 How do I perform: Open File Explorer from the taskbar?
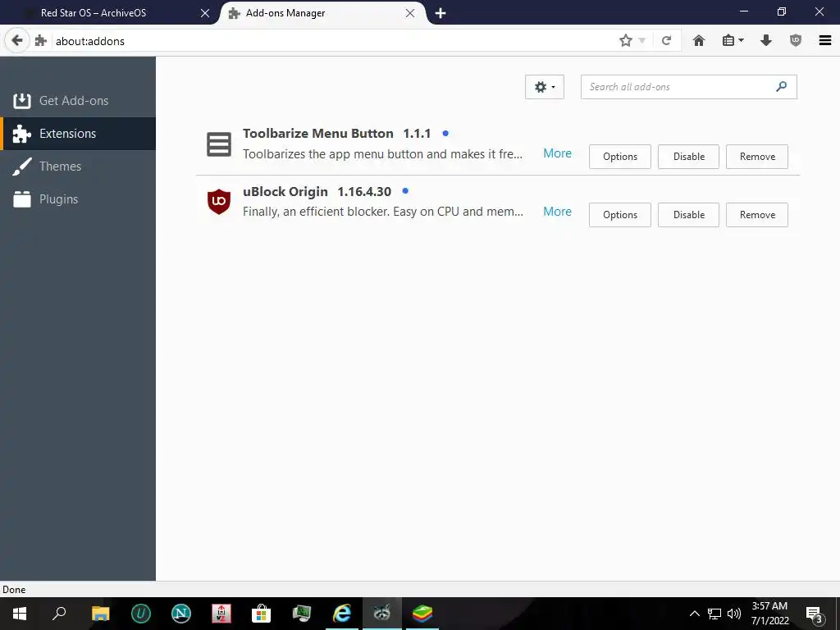click(100, 614)
